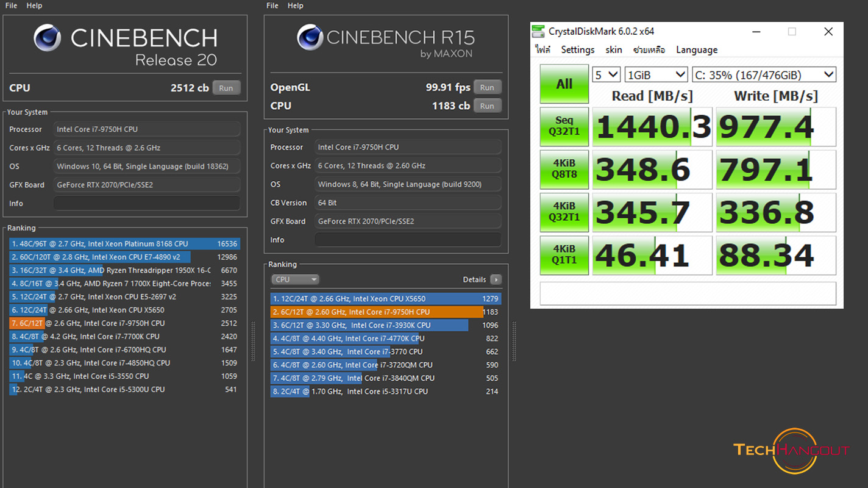Viewport: 868px width, 488px height.
Task: Select AMD Ryzen 7 1700X ranking row
Action: point(124,284)
